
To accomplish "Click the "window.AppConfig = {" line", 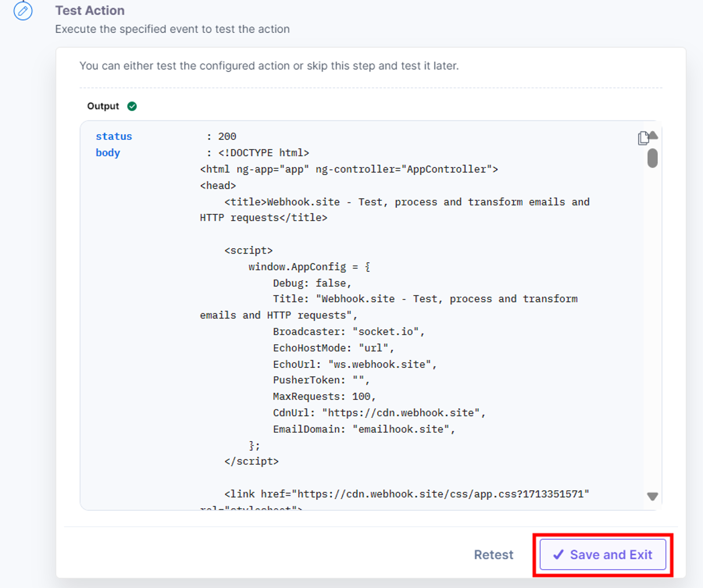I will pos(309,267).
